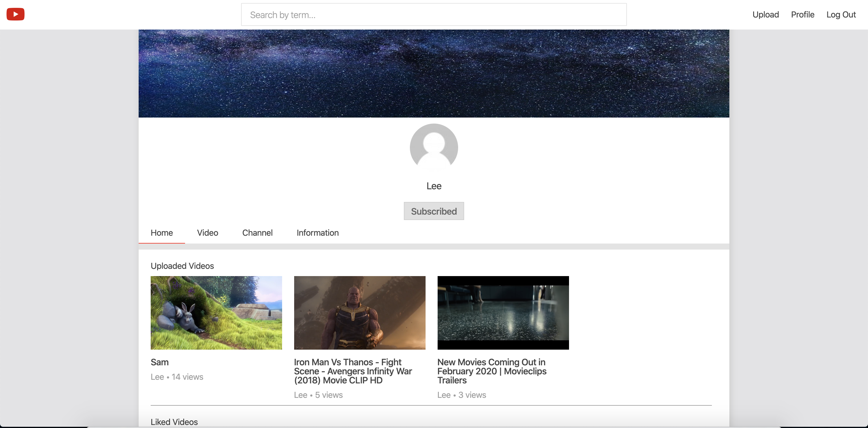The width and height of the screenshot is (868, 428).
Task: Click the Uploaded Videos section heading
Action: click(182, 266)
